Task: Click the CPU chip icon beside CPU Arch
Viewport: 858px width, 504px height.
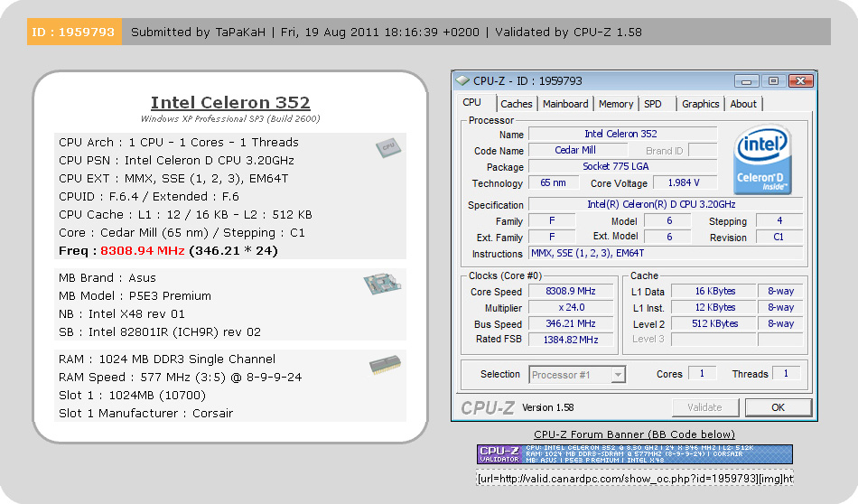Action: point(387,148)
